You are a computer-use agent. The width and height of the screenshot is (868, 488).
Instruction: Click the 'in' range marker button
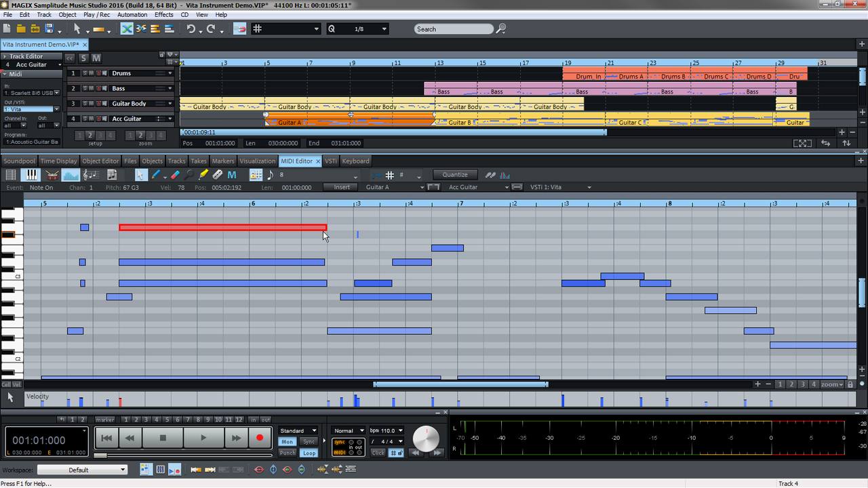[254, 420]
